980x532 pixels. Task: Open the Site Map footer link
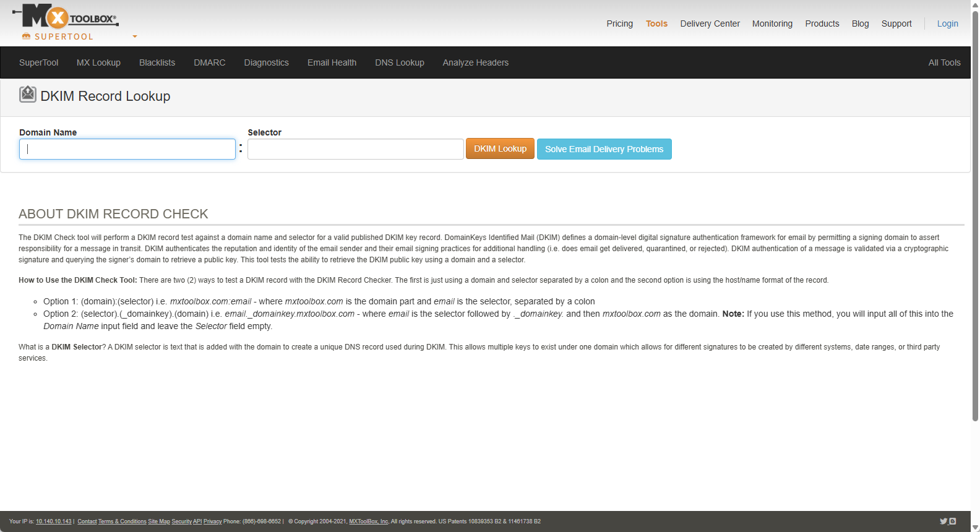pos(159,521)
